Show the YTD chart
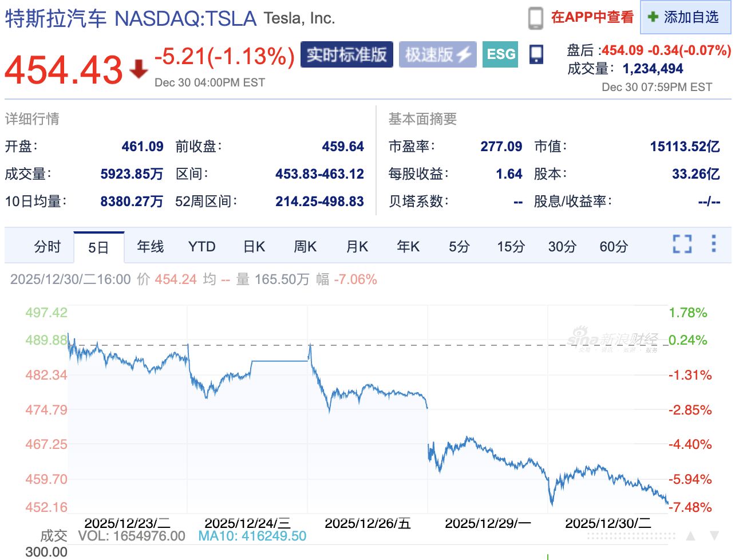 (201, 247)
